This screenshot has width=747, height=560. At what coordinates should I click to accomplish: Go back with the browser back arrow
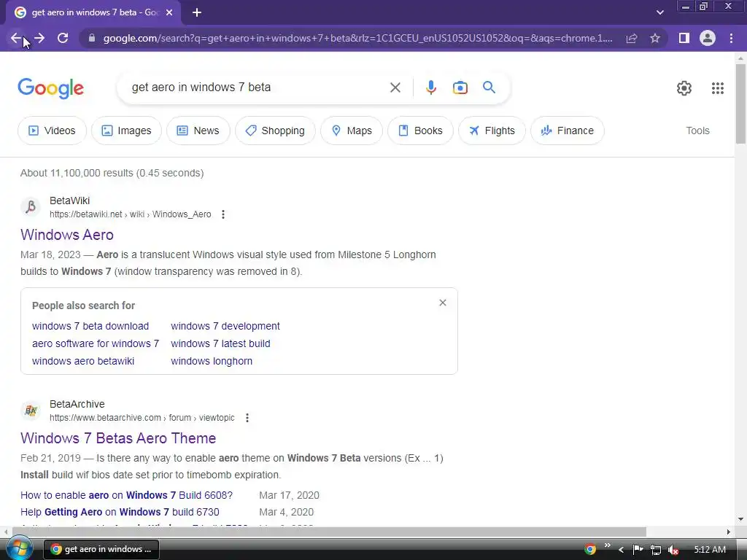click(16, 38)
